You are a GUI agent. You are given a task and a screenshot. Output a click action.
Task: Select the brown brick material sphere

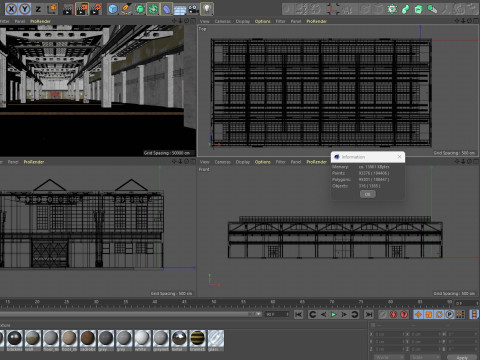(87, 338)
